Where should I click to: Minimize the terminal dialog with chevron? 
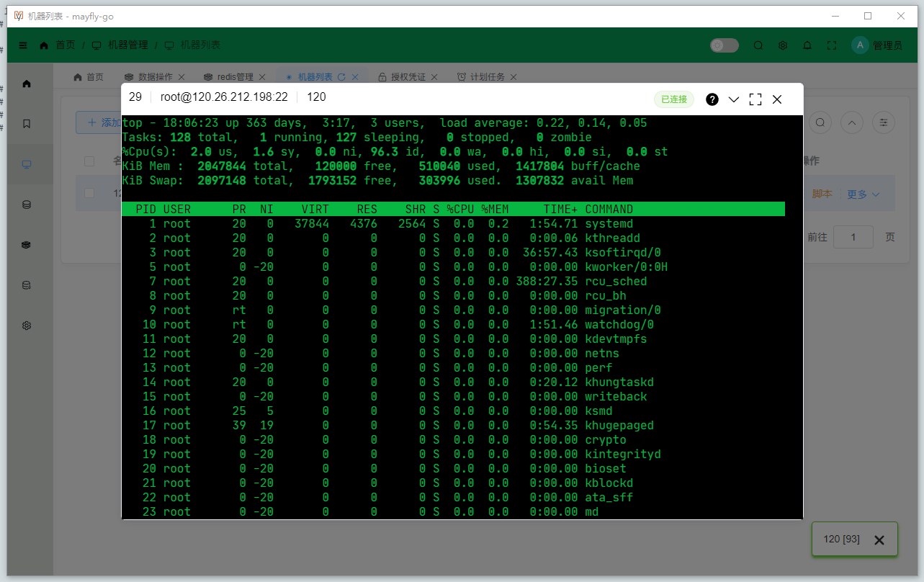(734, 99)
